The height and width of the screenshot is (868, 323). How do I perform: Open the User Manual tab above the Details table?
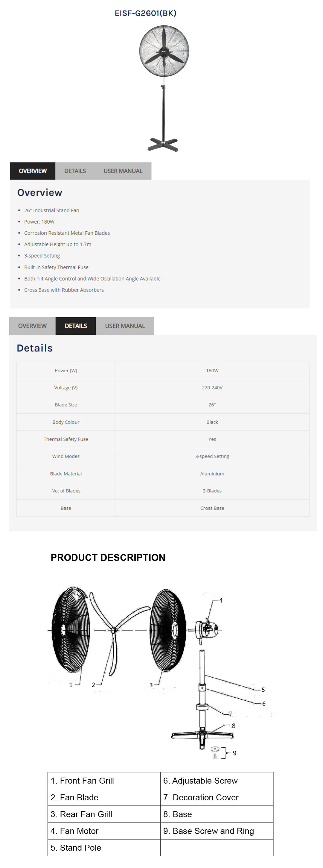coord(125,326)
